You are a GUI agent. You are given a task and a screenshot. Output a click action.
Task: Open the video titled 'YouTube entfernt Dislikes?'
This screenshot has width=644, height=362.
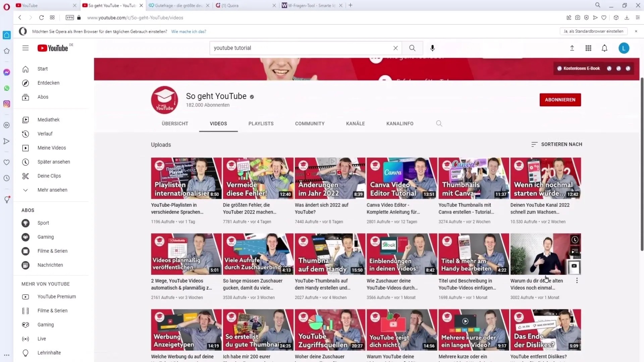538,357
